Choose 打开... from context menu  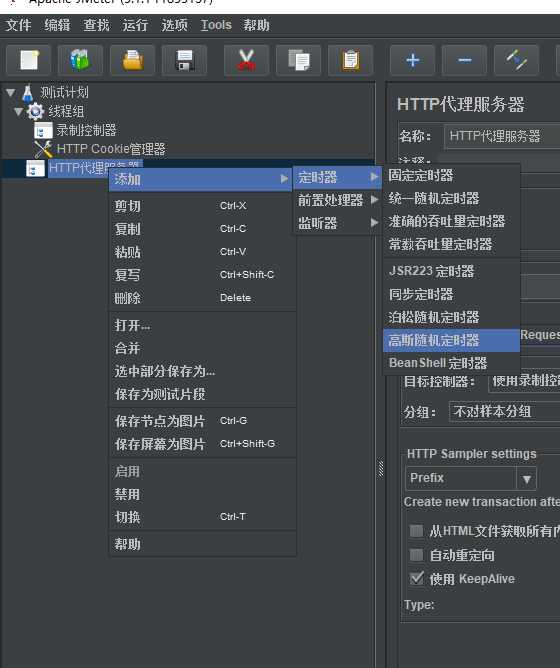[x=203, y=325]
